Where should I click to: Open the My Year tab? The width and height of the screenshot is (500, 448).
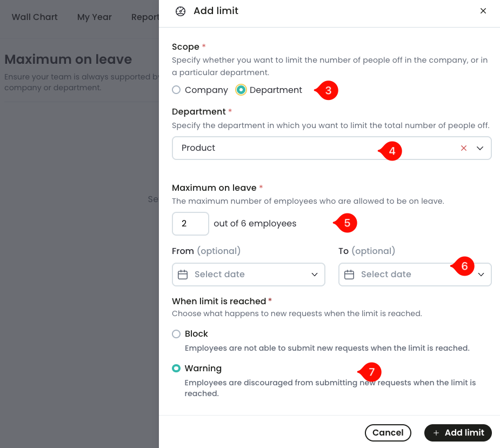click(x=94, y=17)
